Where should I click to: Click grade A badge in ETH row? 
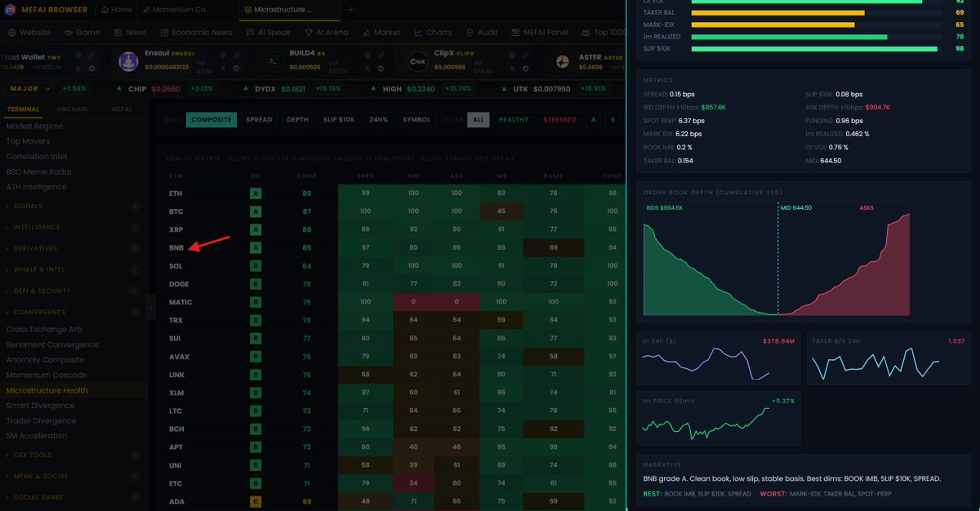(256, 193)
